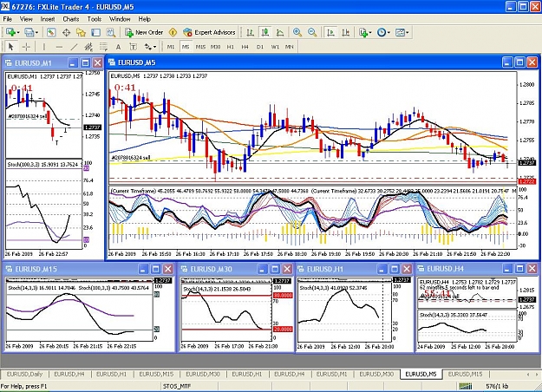Image resolution: width=542 pixels, height=392 pixels.
Task: Show the Market Watch panel
Action: point(51,32)
